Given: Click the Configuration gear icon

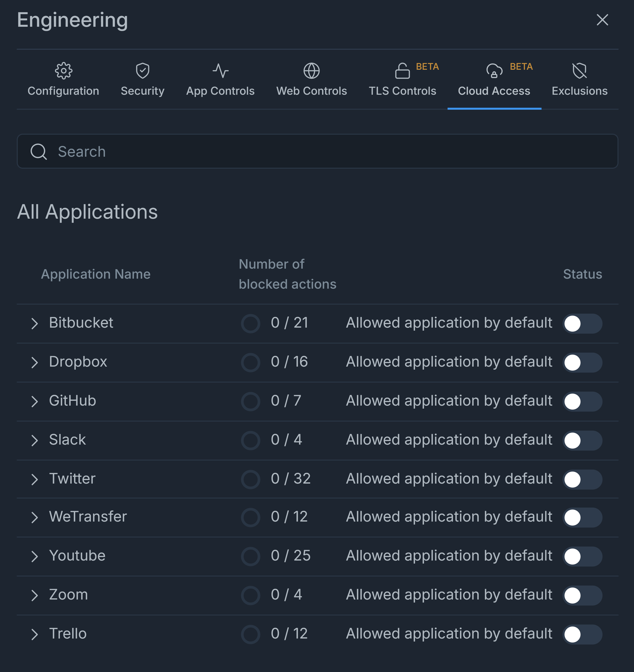Looking at the screenshot, I should click(63, 71).
